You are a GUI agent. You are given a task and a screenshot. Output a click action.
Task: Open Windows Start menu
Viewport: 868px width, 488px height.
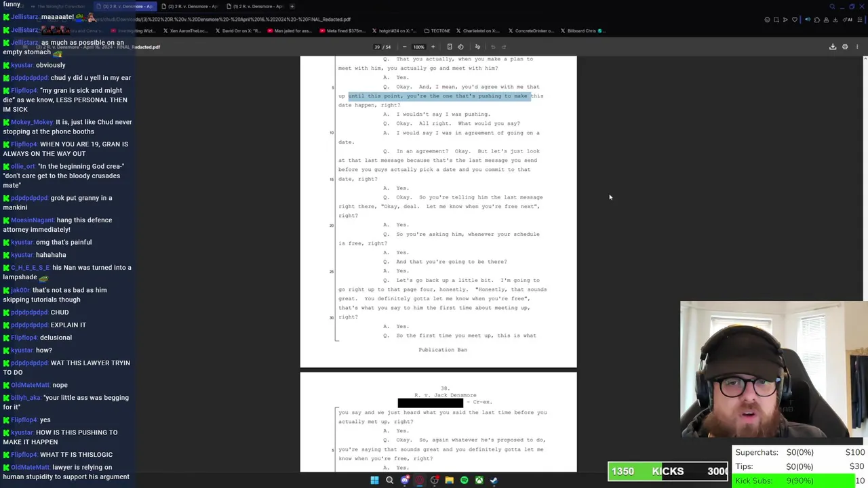374,480
